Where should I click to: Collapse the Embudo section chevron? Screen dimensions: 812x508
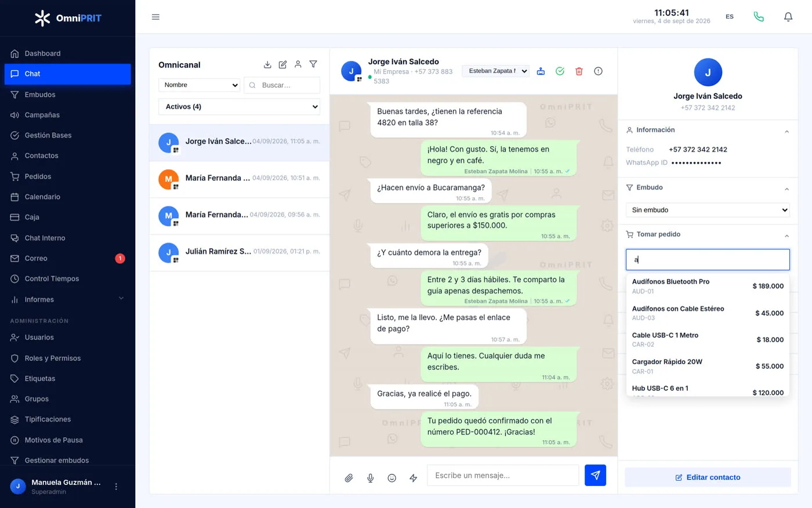[x=786, y=188]
